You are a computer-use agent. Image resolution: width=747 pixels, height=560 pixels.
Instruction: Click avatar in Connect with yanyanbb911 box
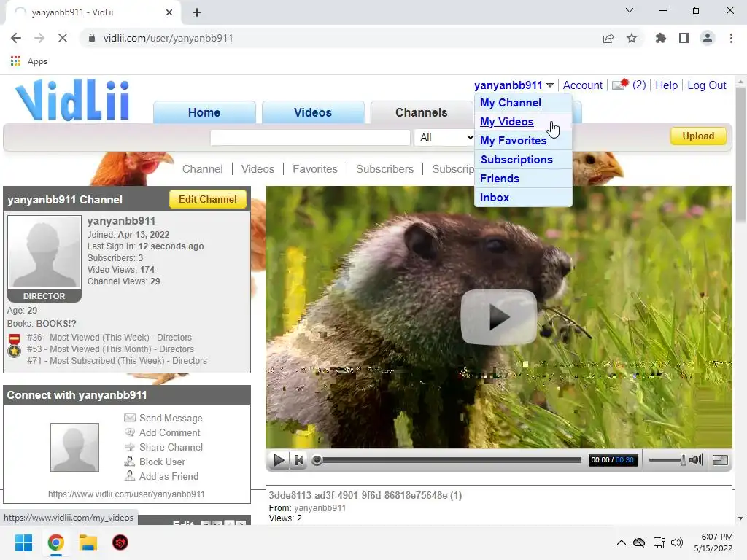point(74,448)
